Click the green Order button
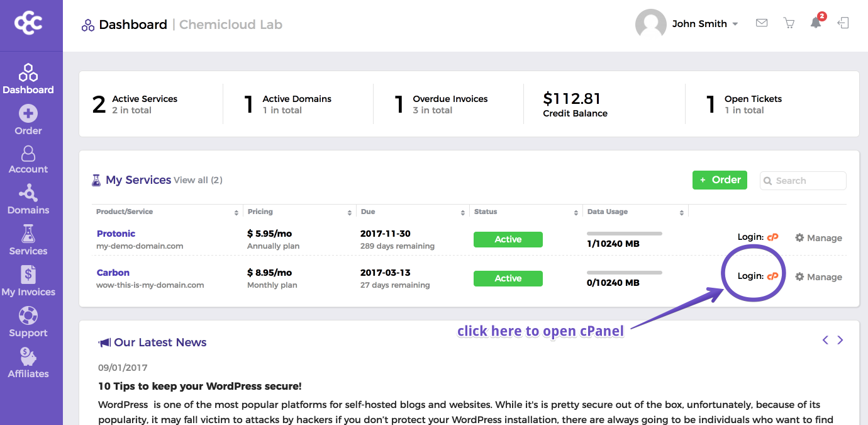Viewport: 868px width, 425px height. point(720,180)
